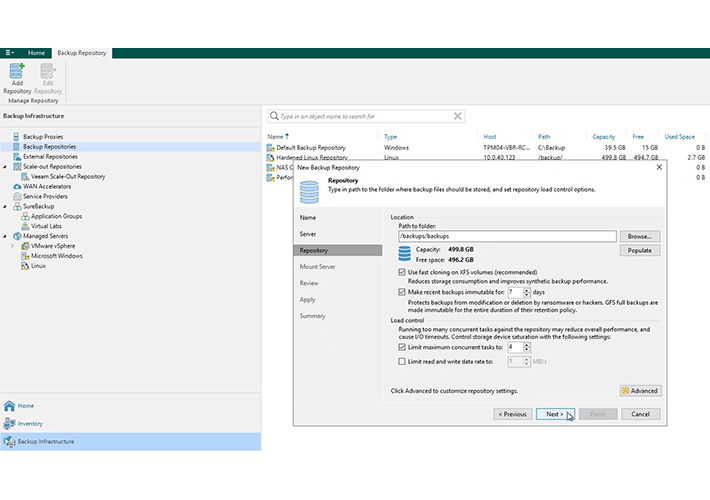
Task: Click External Repositories icon in tree
Action: (17, 157)
